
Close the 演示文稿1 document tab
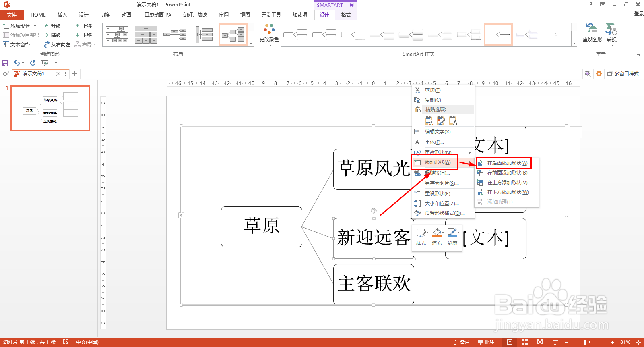click(x=58, y=74)
